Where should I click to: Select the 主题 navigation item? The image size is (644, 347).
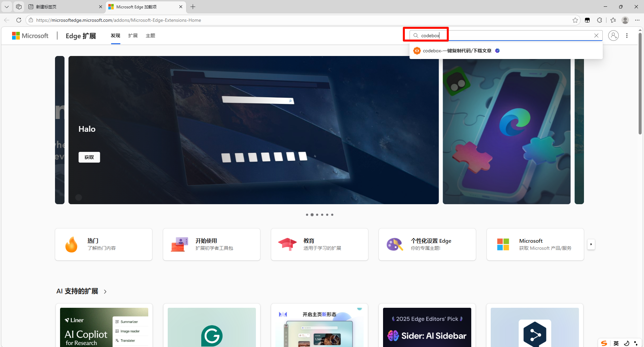(150, 36)
